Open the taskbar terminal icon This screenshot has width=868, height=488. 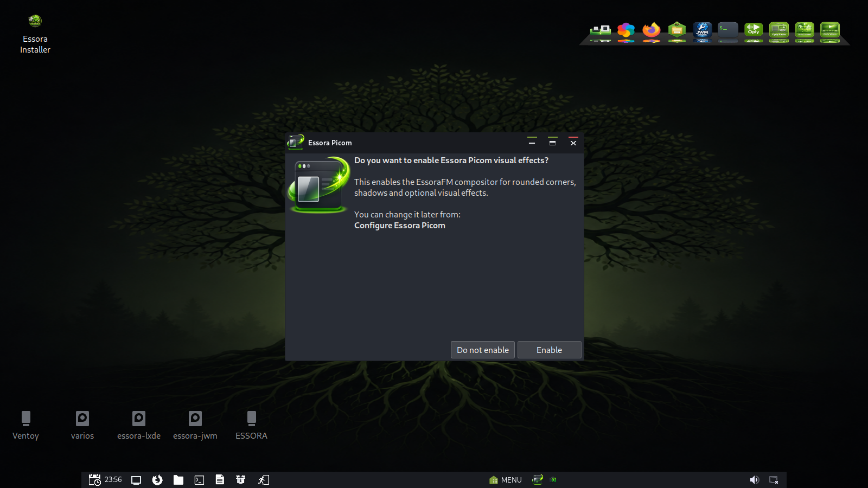pyautogui.click(x=199, y=480)
